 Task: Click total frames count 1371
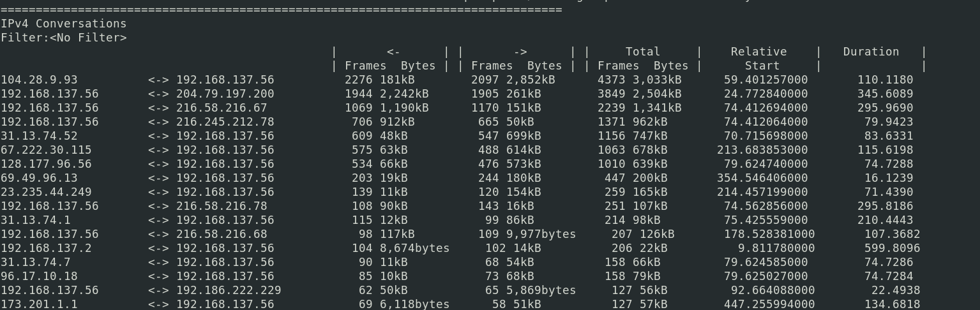point(612,122)
